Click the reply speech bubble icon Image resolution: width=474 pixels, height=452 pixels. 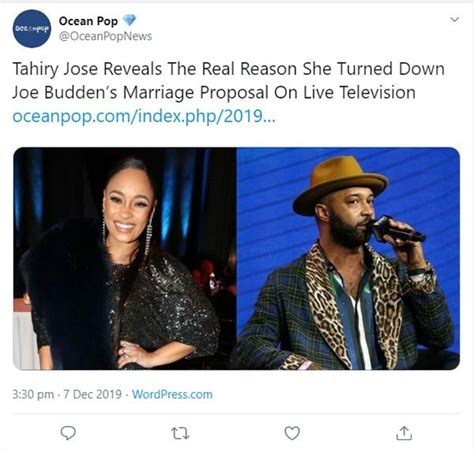coord(68,433)
